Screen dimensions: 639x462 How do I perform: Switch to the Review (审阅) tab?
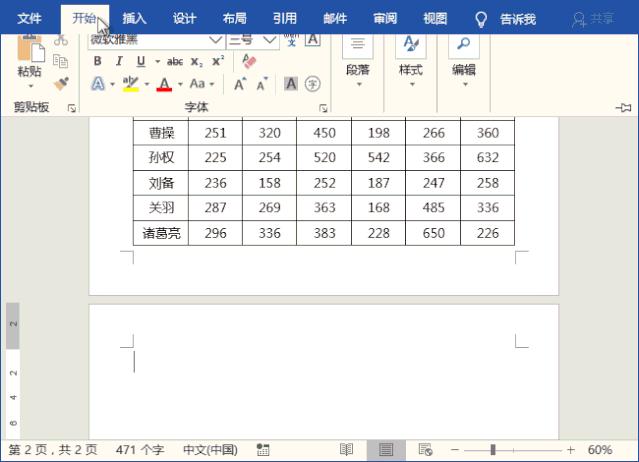point(385,19)
